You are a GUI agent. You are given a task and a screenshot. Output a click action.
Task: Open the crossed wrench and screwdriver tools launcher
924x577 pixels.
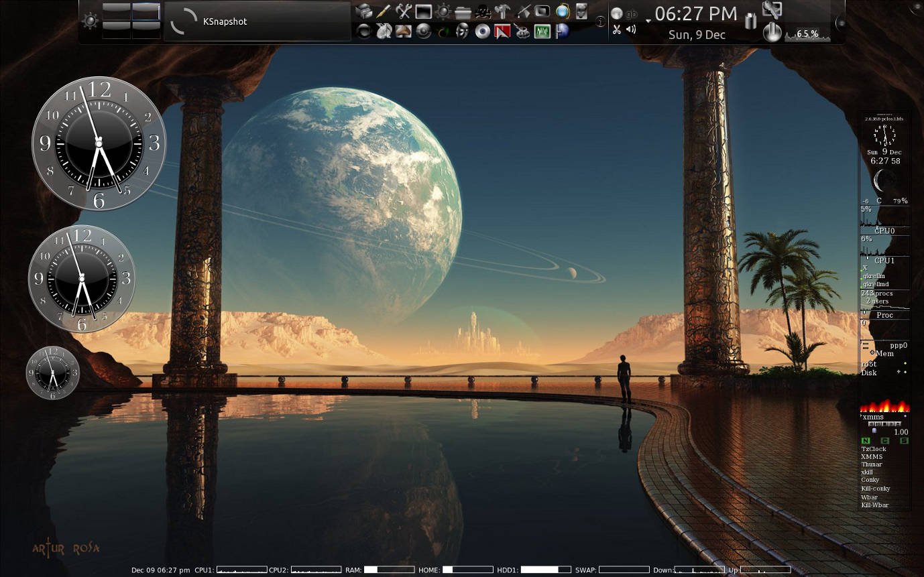coord(403,11)
